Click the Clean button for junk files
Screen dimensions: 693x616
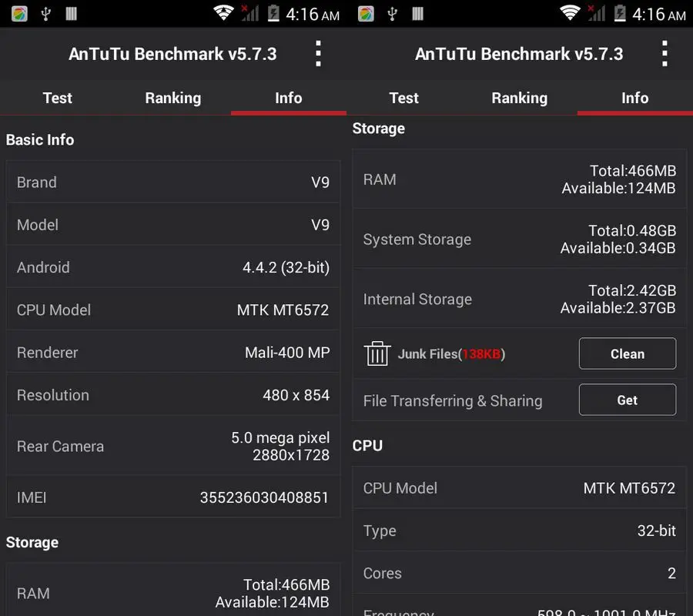(x=627, y=353)
